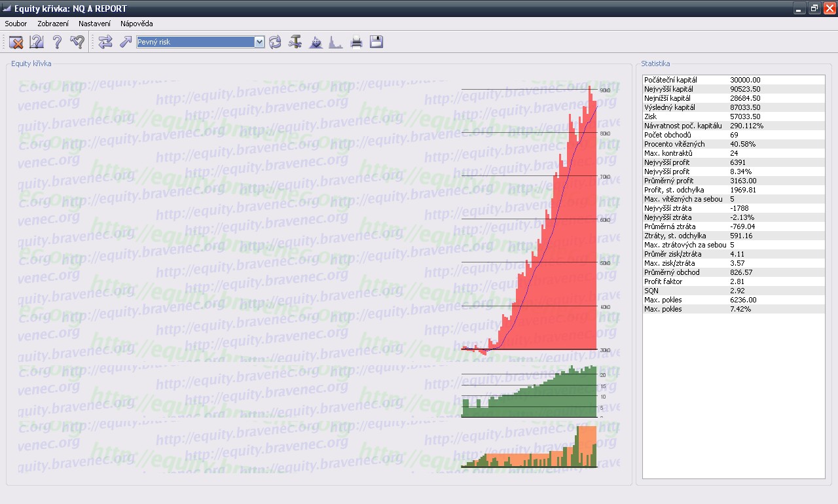Click the circular refresh arrows icon
838x504 pixels.
coord(275,42)
